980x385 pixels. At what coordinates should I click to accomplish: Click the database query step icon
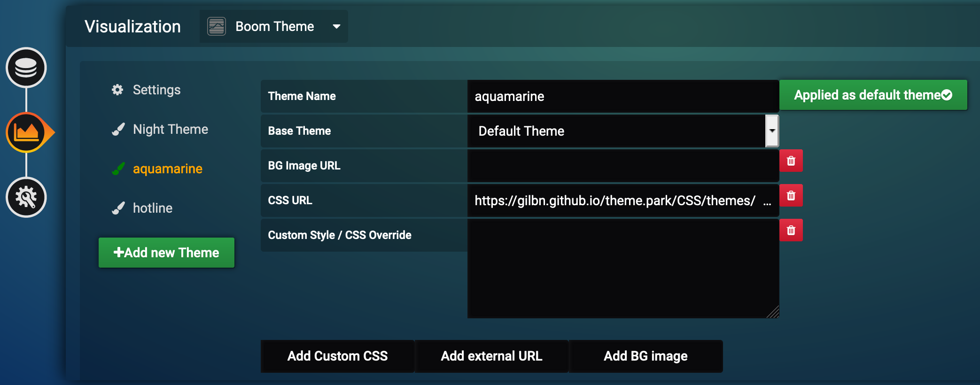coord(26,68)
